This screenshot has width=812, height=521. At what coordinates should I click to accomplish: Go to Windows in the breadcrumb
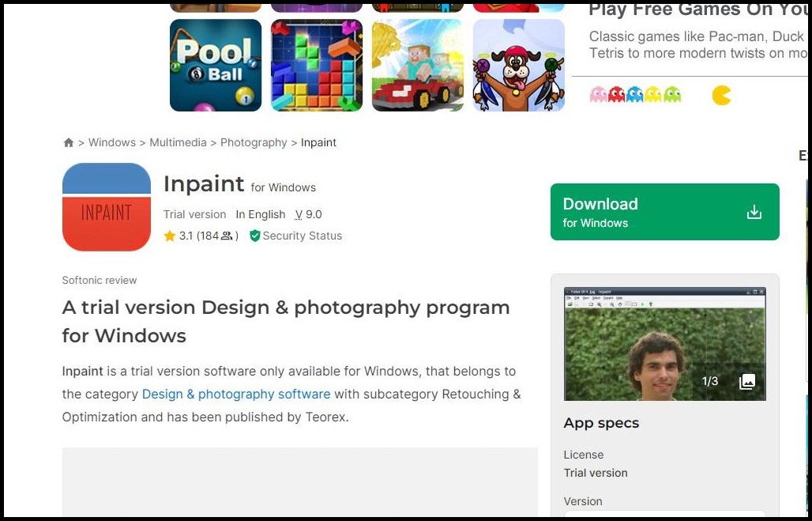pos(112,142)
